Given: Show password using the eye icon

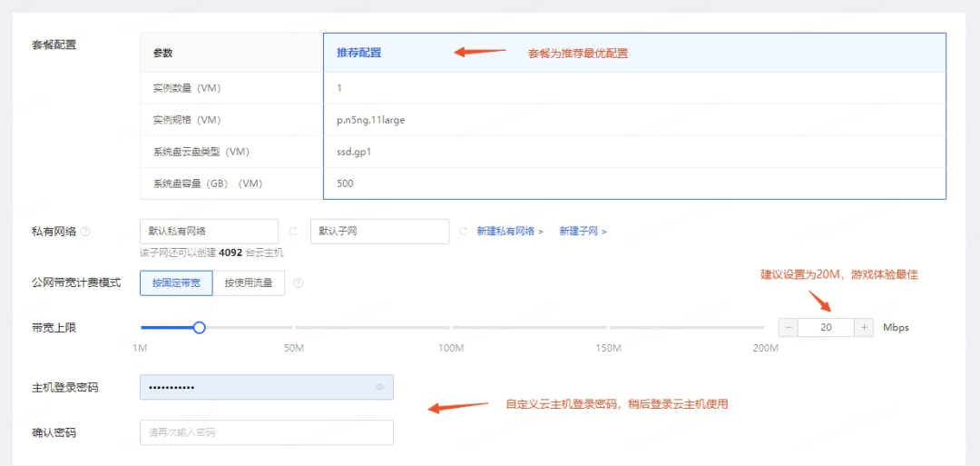Looking at the screenshot, I should coord(380,387).
